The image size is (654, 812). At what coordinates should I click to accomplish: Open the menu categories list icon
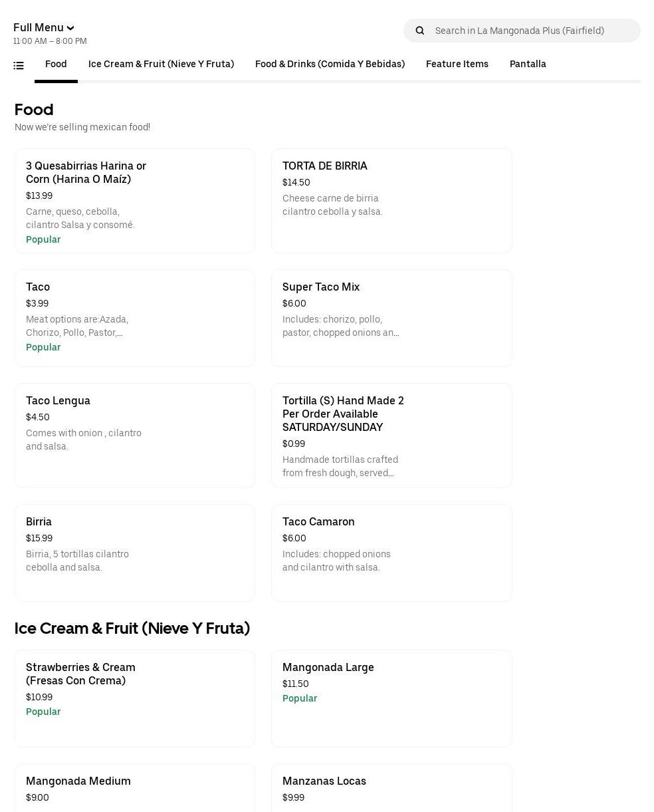click(19, 65)
